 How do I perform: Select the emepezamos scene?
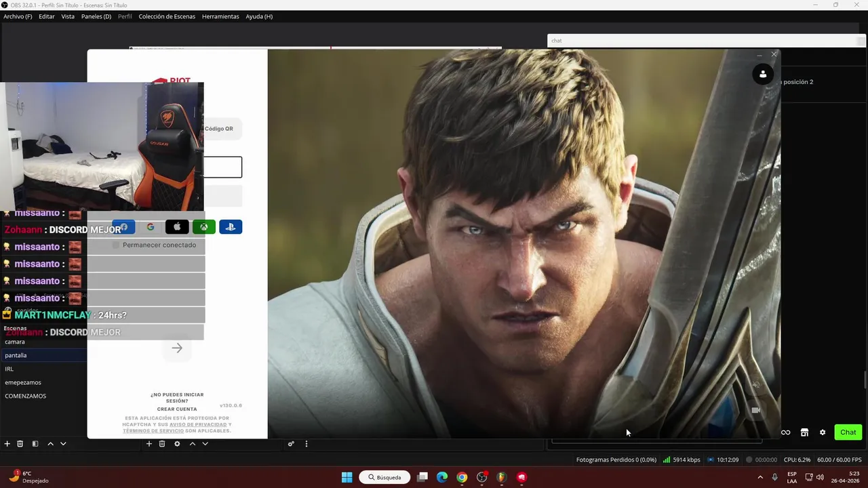[x=43, y=382]
